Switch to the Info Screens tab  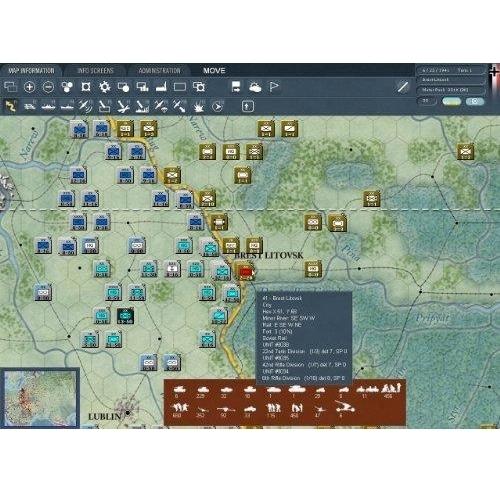(x=95, y=71)
